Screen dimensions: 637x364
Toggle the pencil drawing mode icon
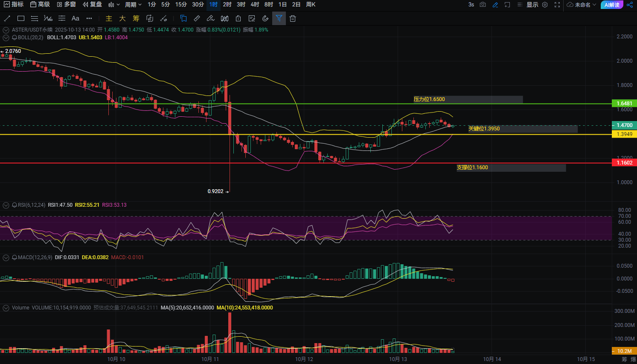point(495,5)
